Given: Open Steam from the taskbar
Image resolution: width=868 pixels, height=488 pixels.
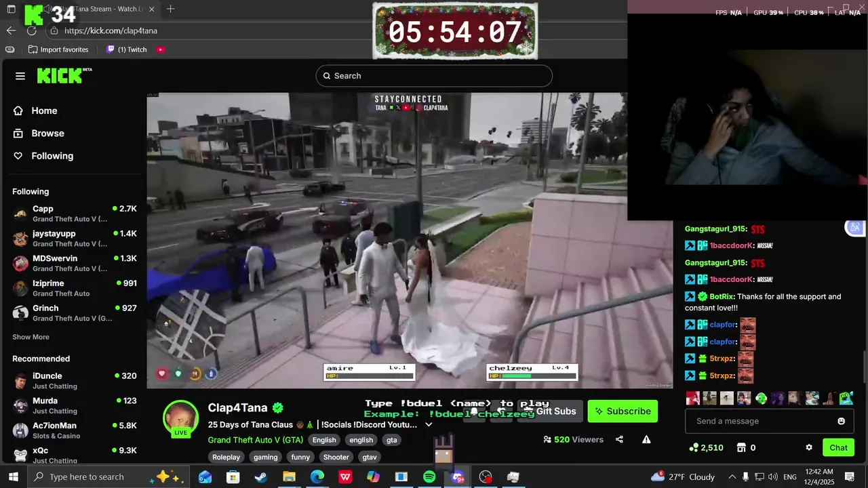Looking at the screenshot, I should coord(261,477).
